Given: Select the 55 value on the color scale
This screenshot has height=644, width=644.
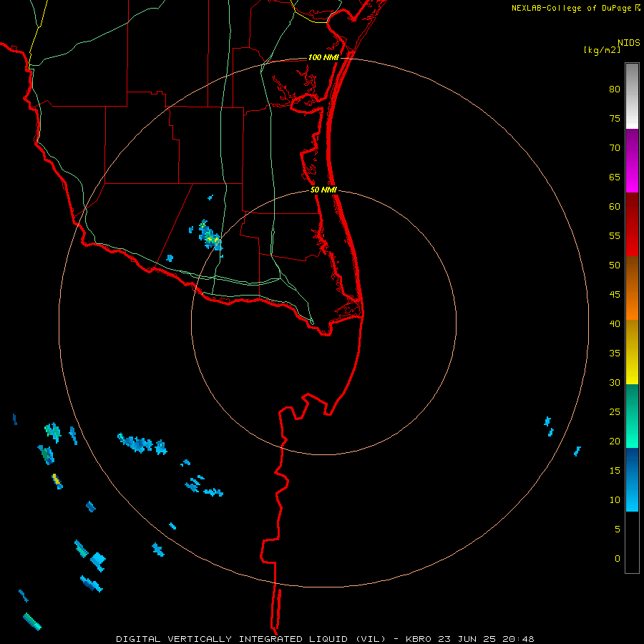Looking at the screenshot, I should pyautogui.click(x=615, y=235).
